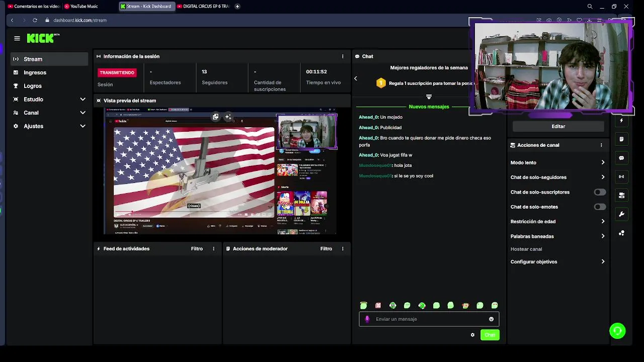Screen dimensions: 644x362
Task: Insert the heart-eyes green emote at row end
Action: coord(495,305)
